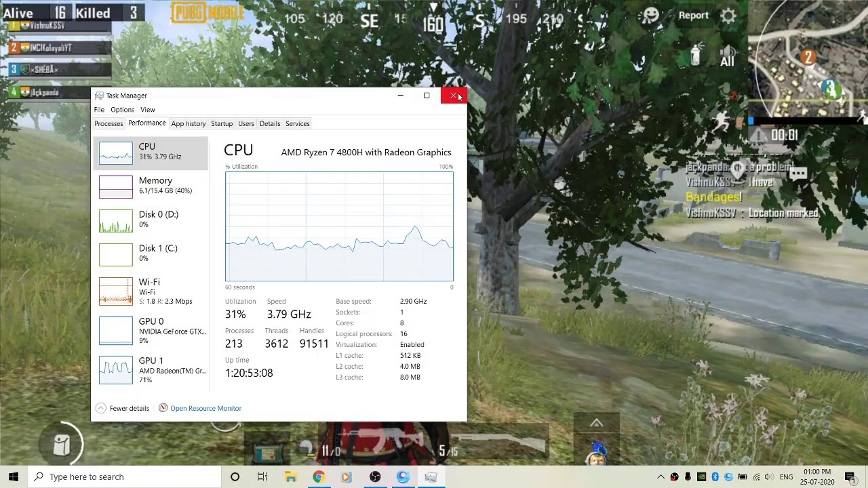The image size is (868, 488).
Task: Click the taskbar search box
Action: [125, 476]
